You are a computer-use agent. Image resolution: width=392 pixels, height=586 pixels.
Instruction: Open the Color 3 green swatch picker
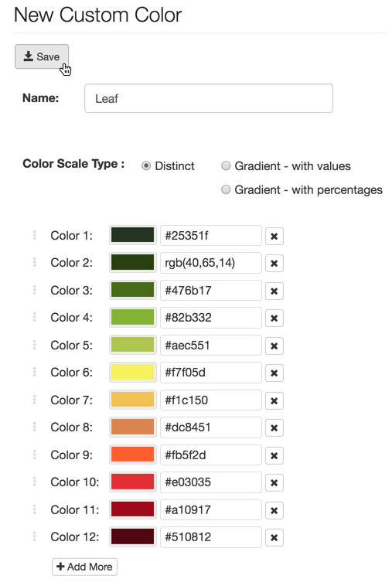133,290
